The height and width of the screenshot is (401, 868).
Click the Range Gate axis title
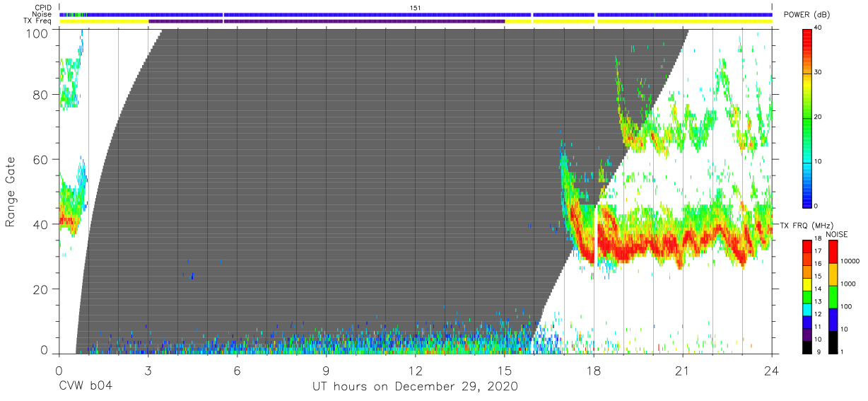coord(11,191)
